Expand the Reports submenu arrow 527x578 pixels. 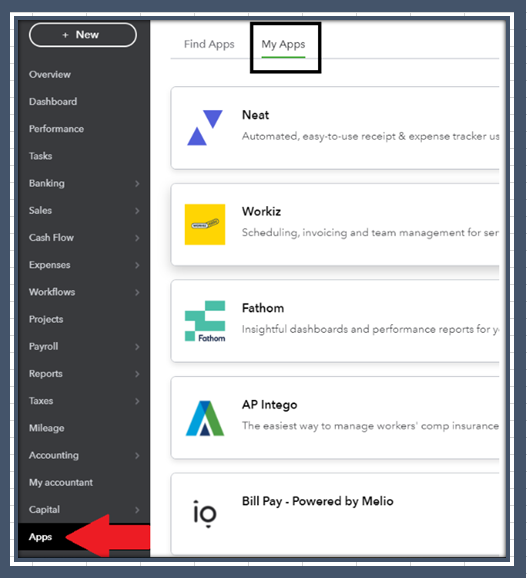[x=137, y=374]
